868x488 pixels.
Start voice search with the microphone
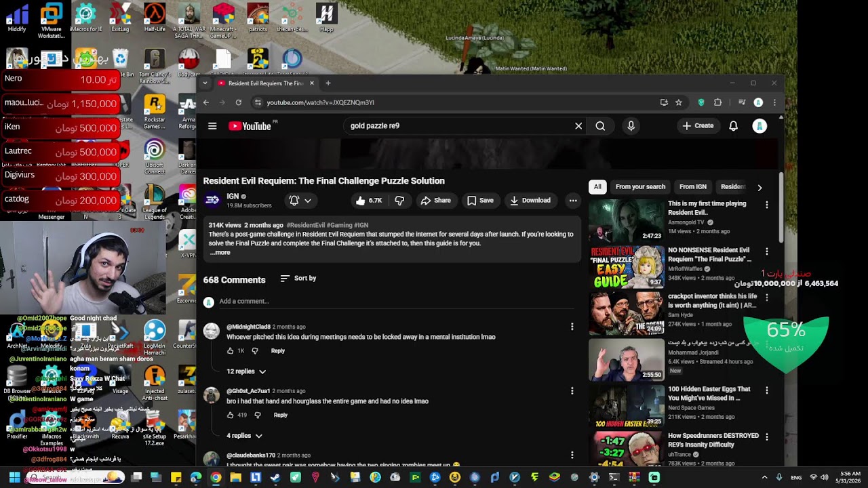631,126
